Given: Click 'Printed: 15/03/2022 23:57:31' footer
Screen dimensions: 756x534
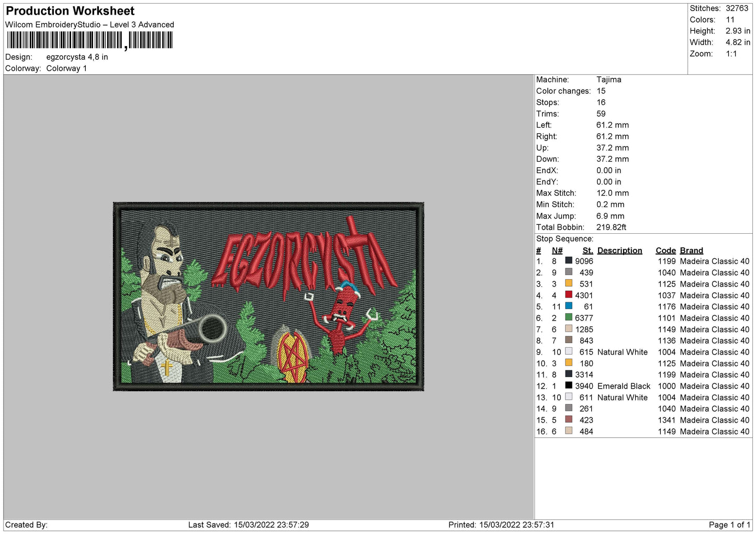Looking at the screenshot, I should coord(501,525).
